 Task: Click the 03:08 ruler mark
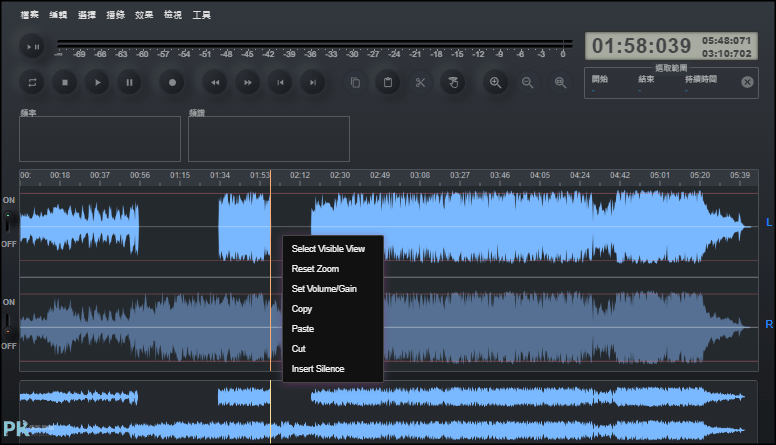click(x=420, y=175)
